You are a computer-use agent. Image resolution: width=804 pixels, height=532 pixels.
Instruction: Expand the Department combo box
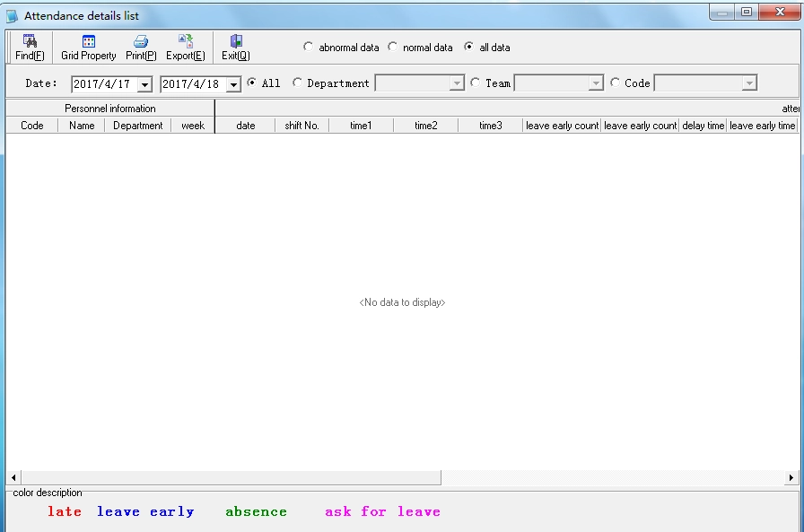(x=457, y=83)
